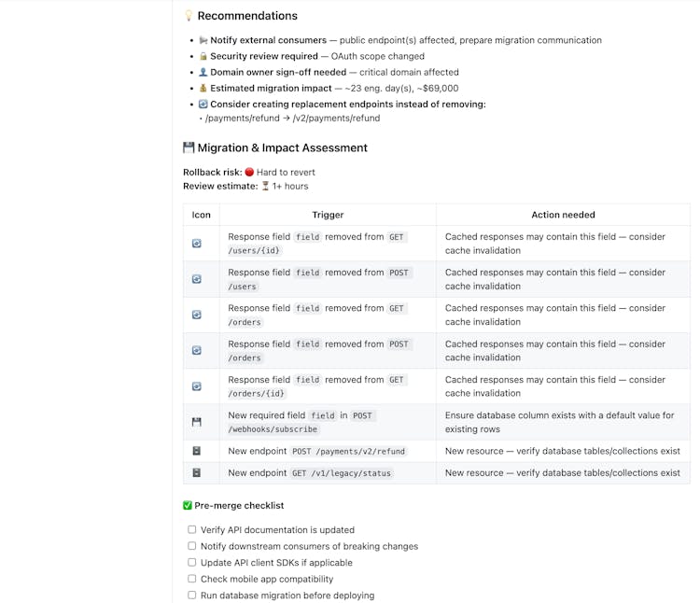This screenshot has height=603, width=700.
Task: Click the red circle Rollback risk indicator
Action: (249, 172)
